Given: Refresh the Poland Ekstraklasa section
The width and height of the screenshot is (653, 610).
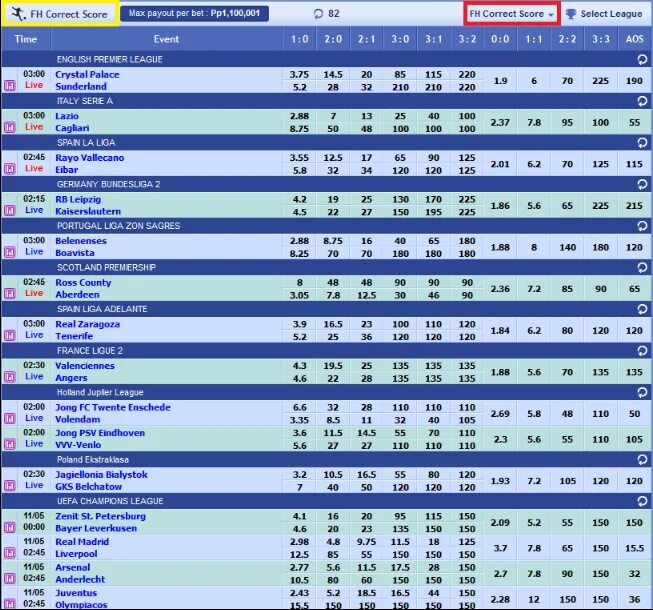Looking at the screenshot, I should pyautogui.click(x=642, y=460).
